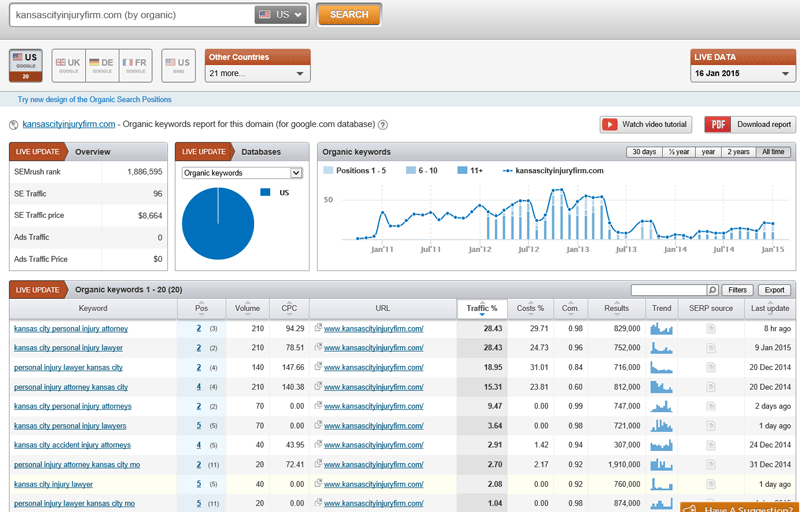Click the US pie chart legend swatch

265,192
